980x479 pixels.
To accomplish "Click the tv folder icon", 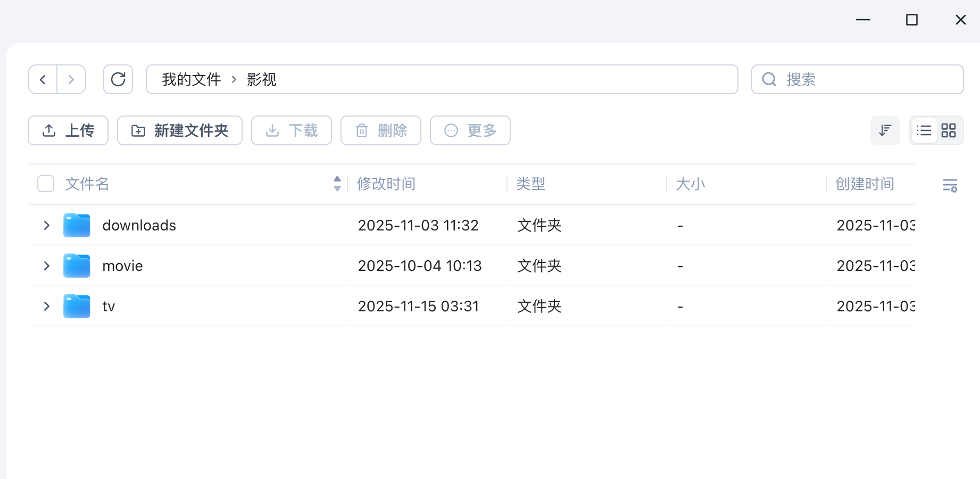I will click(77, 307).
